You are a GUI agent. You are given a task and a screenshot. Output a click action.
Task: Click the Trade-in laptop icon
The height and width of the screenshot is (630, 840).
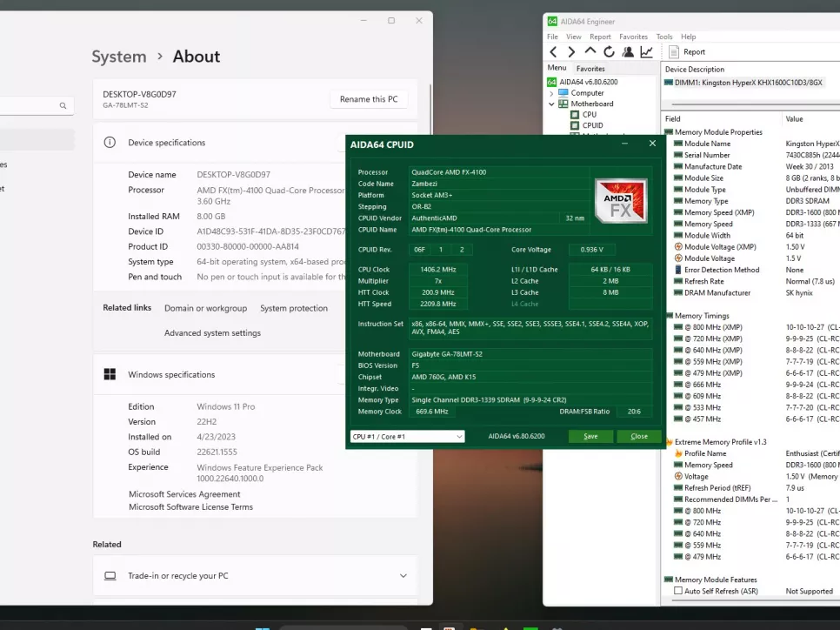pos(110,576)
